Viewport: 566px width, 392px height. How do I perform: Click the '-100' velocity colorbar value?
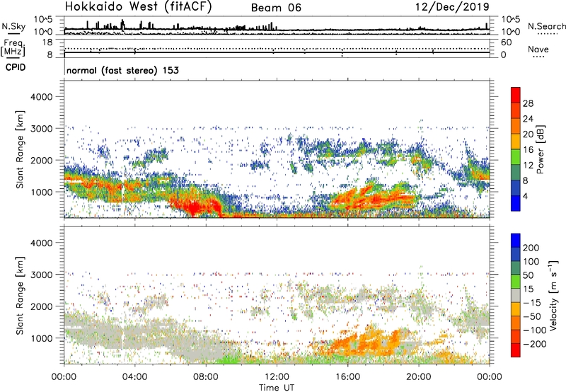[x=535, y=330]
